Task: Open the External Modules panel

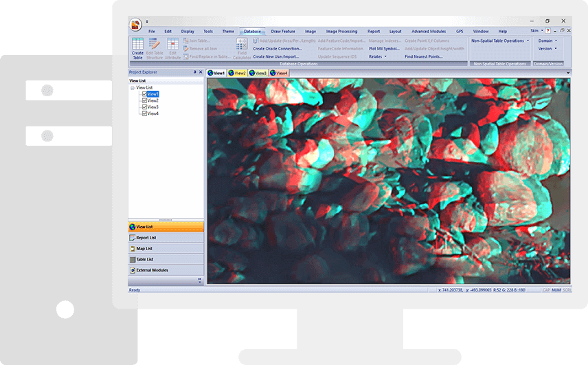Action: point(166,270)
